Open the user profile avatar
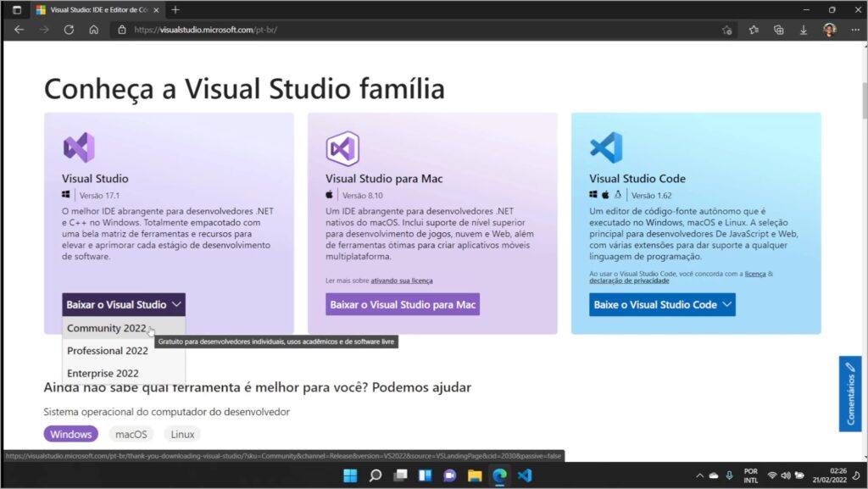The width and height of the screenshot is (868, 489). click(x=829, y=30)
